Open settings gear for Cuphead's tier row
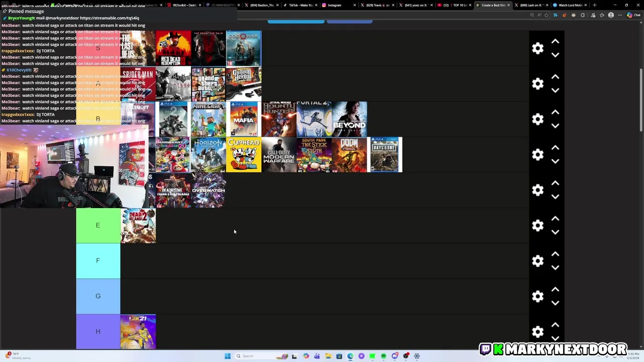 [x=538, y=154]
